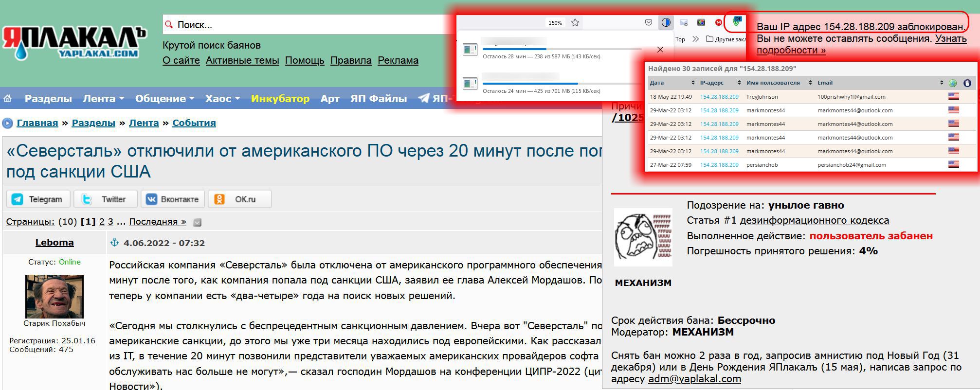The image size is (980, 390).
Task: Open the Инкубатор navigation item
Action: pos(280,99)
